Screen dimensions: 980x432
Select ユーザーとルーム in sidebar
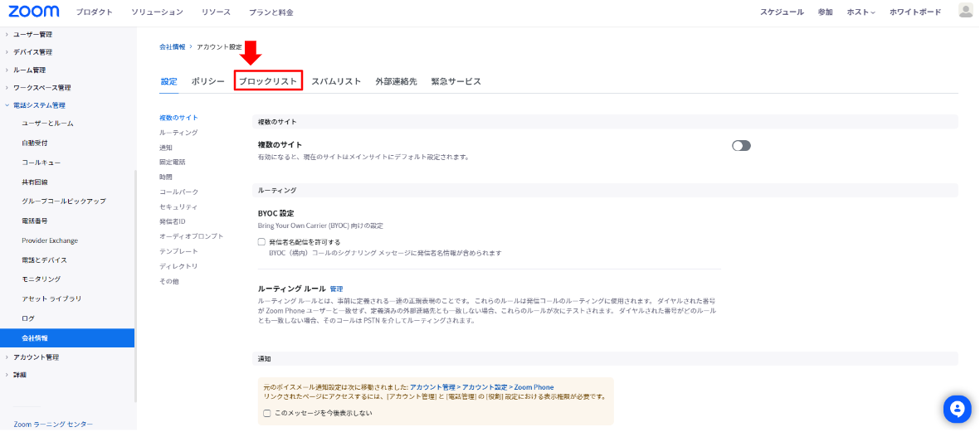coord(47,124)
